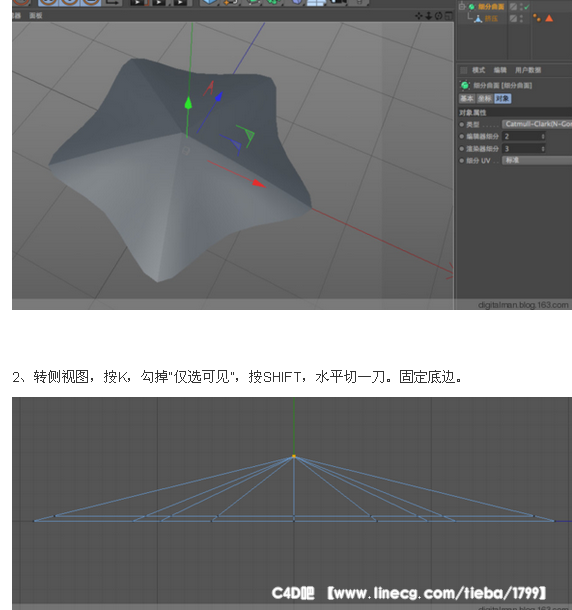Viewport: 572px width, 610px height.
Task: Click the red plane handle of the gizmo
Action: (209, 88)
